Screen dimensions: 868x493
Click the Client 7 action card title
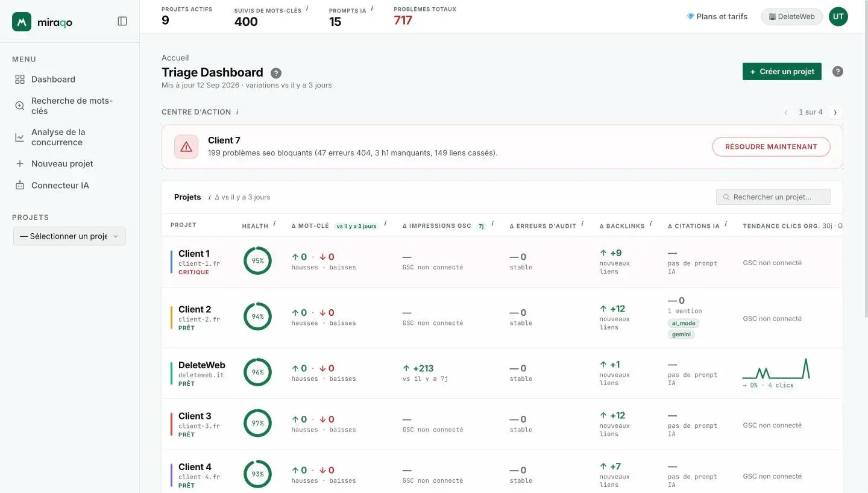click(x=224, y=140)
